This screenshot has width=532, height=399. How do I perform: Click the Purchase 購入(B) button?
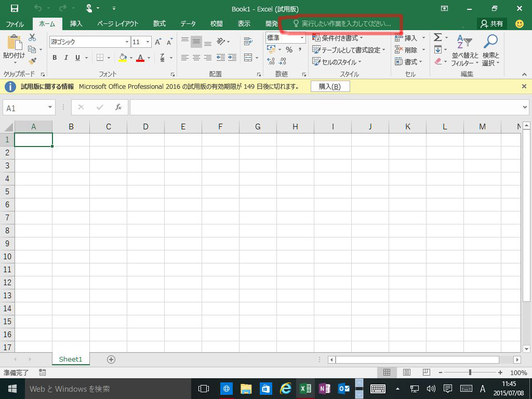point(330,87)
